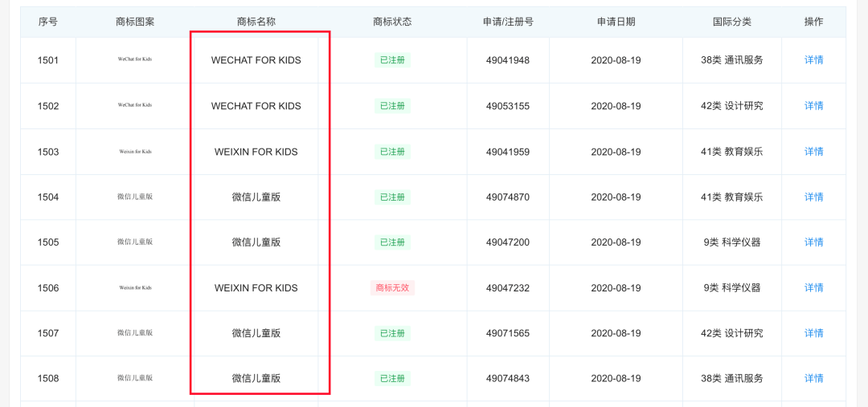Click the WeChat for Kids logo thumbnail in row 1502
The height and width of the screenshot is (407, 868).
tap(135, 104)
